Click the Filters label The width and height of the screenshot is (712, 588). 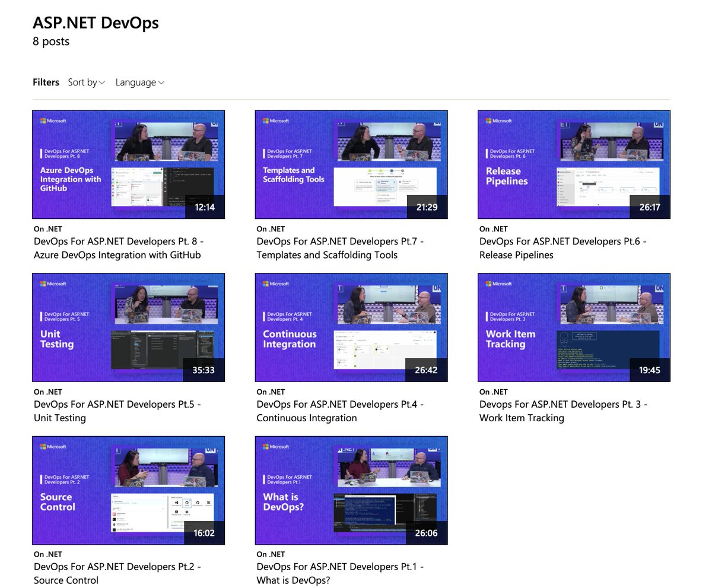click(46, 82)
